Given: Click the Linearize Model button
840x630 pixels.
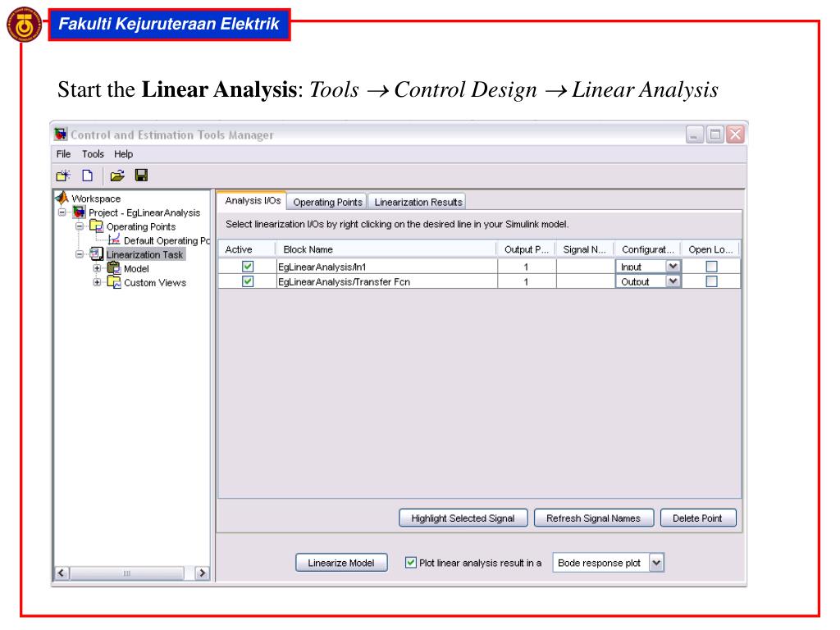Looking at the screenshot, I should click(340, 563).
